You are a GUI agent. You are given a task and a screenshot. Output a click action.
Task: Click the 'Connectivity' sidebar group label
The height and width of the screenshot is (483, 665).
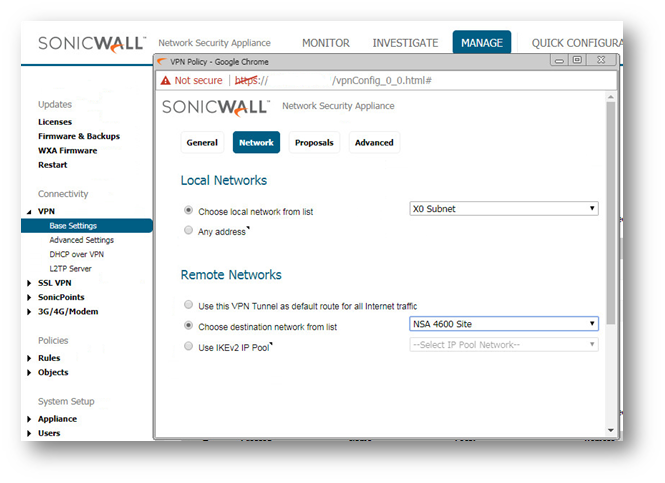(x=63, y=194)
